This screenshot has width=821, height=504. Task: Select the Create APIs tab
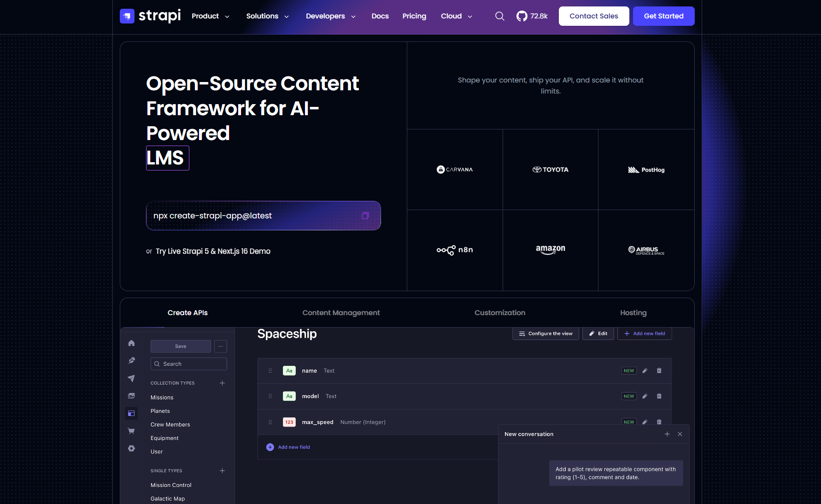click(x=188, y=313)
